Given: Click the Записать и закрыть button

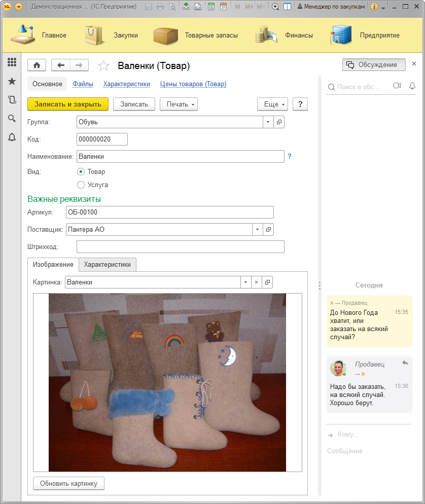Looking at the screenshot, I should coord(68,104).
